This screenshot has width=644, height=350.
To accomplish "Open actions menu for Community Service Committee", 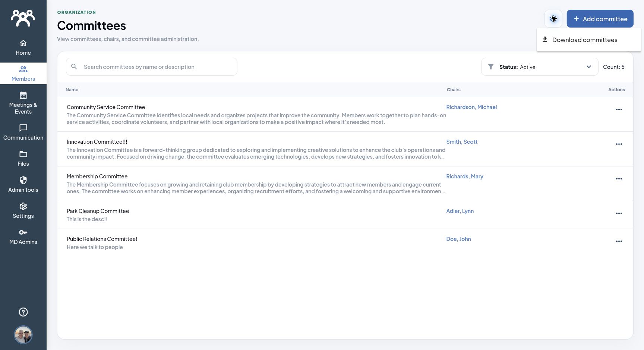I will (x=619, y=109).
